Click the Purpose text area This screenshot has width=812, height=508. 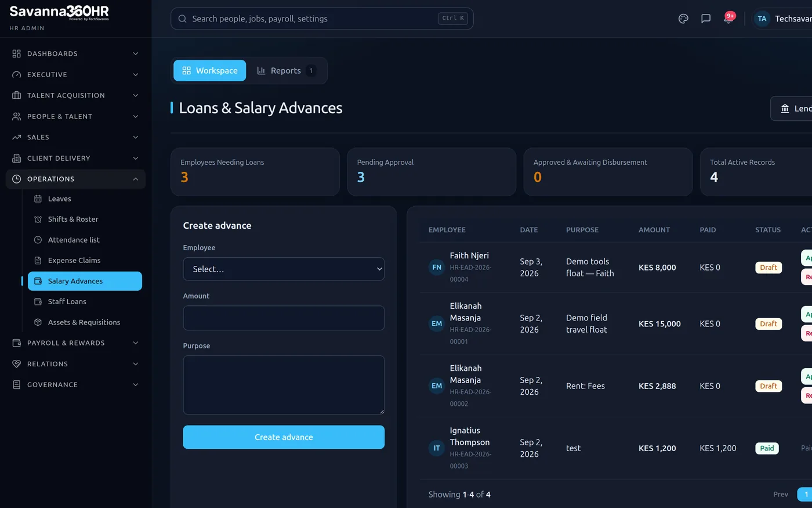(284, 385)
